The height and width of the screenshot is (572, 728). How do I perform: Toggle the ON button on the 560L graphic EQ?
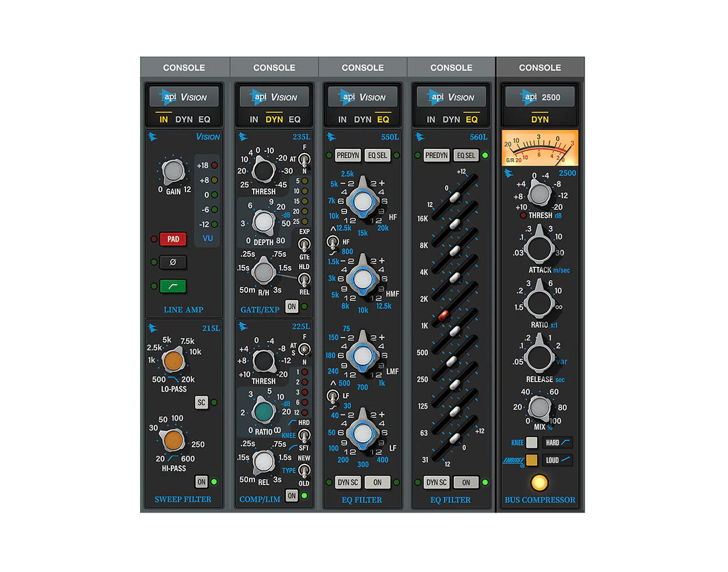point(466,482)
